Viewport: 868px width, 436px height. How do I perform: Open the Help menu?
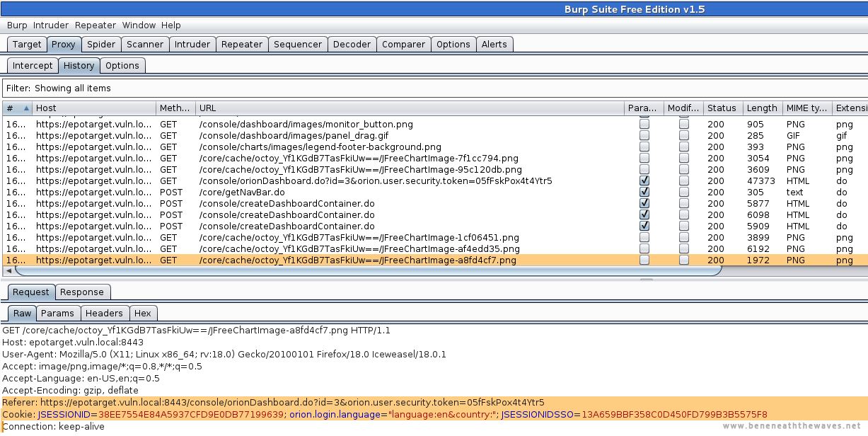click(x=171, y=25)
